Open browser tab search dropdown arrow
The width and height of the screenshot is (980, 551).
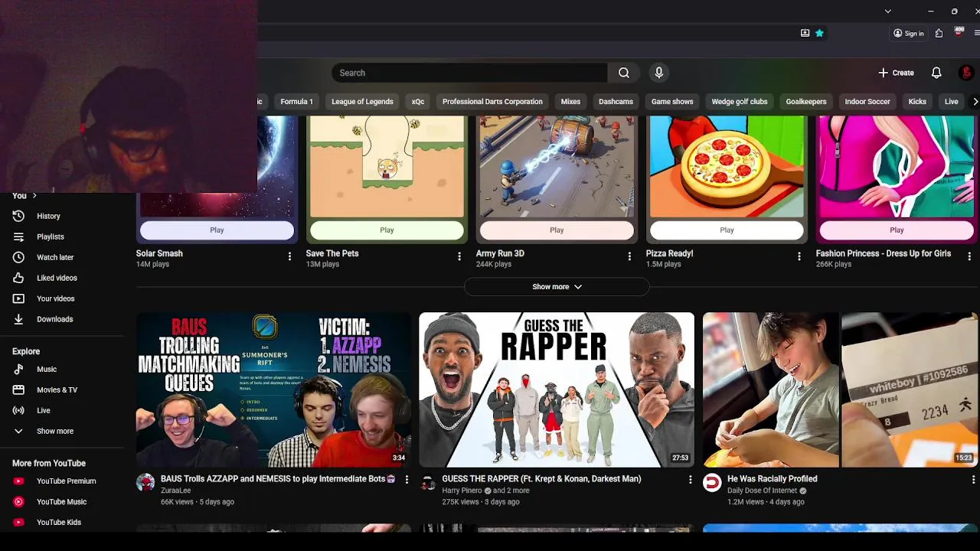coord(887,11)
